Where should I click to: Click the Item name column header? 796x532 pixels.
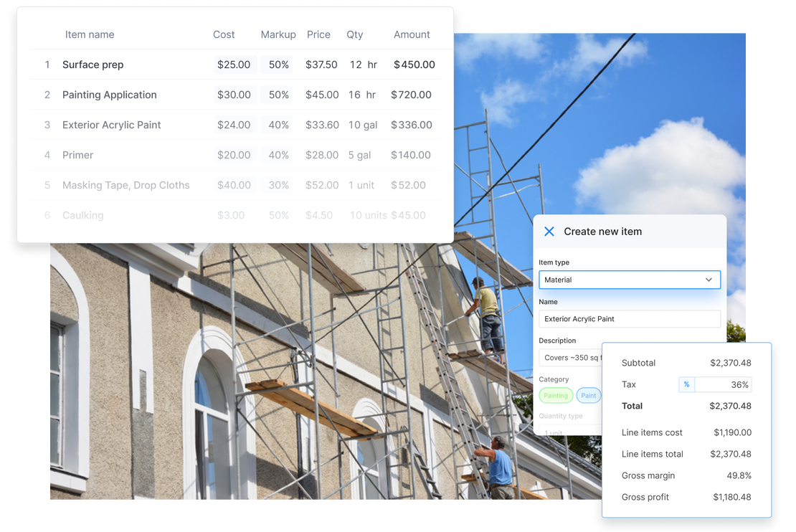click(90, 34)
